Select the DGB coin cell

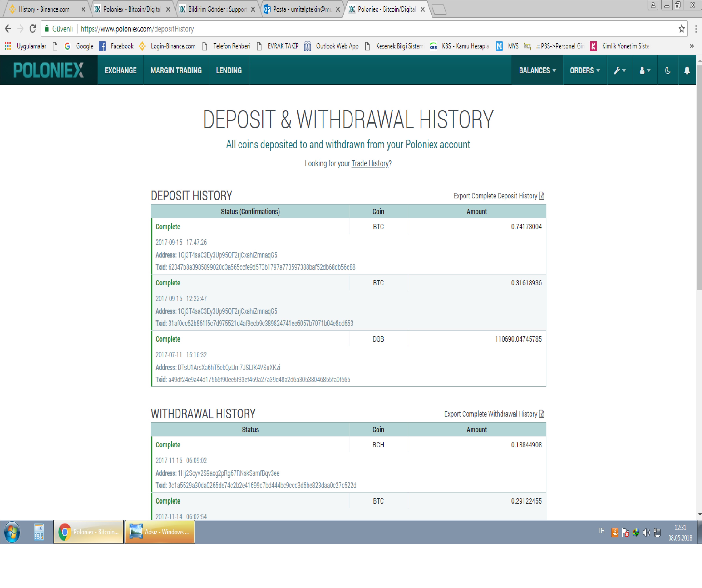(378, 339)
